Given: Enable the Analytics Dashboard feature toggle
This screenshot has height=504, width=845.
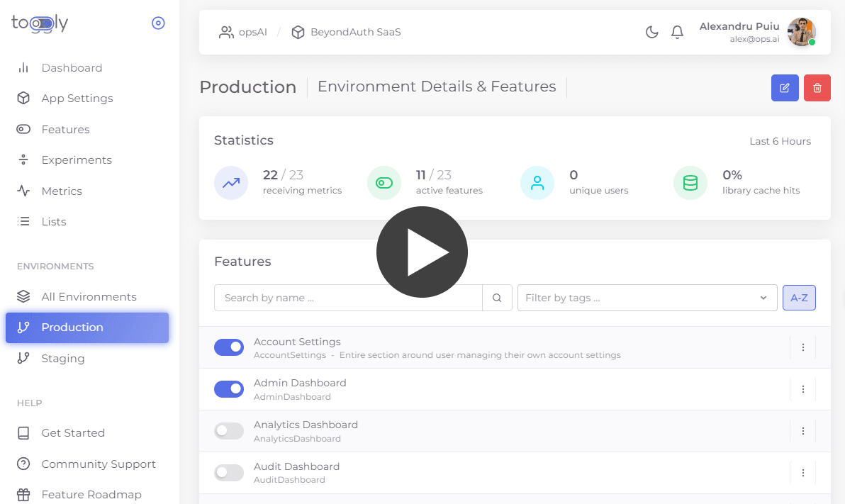Looking at the screenshot, I should 229,431.
